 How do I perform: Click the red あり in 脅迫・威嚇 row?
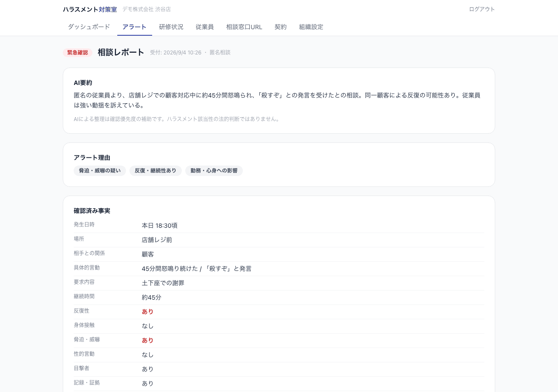pyautogui.click(x=148, y=341)
